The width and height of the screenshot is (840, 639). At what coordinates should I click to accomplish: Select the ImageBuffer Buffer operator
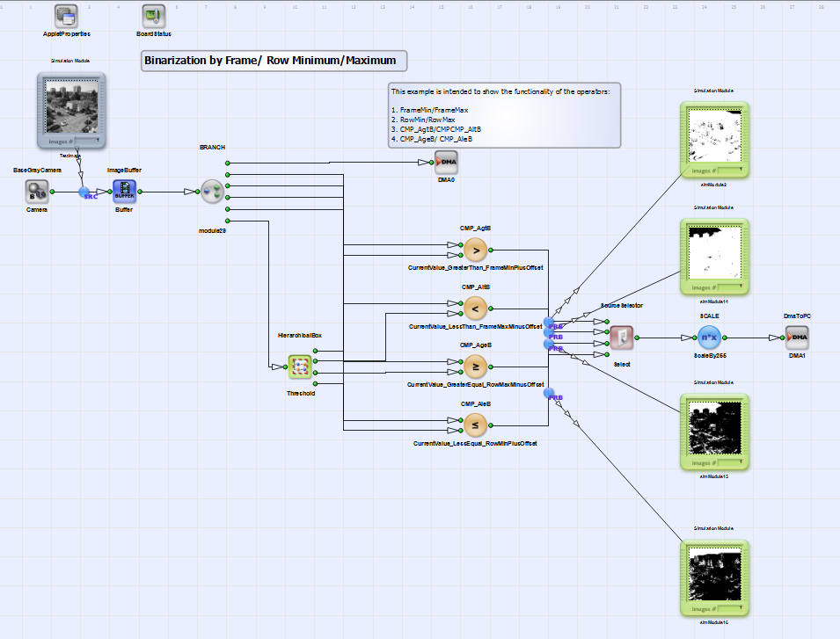click(x=124, y=192)
